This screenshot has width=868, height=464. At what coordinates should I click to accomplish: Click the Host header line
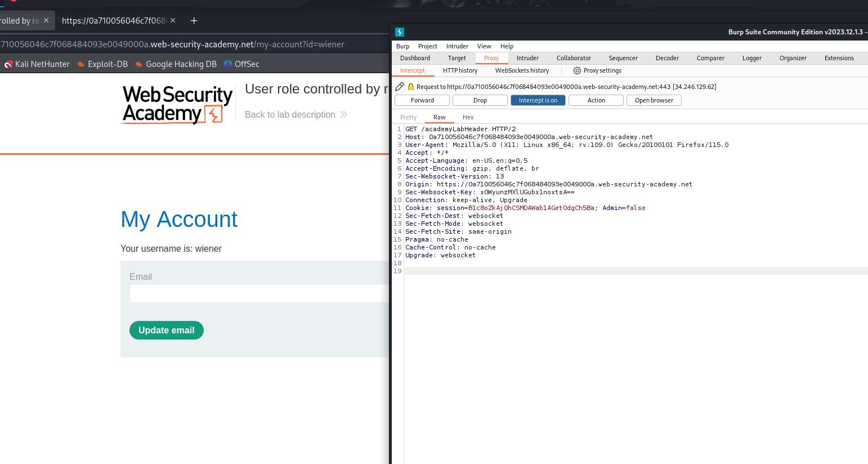pos(529,137)
